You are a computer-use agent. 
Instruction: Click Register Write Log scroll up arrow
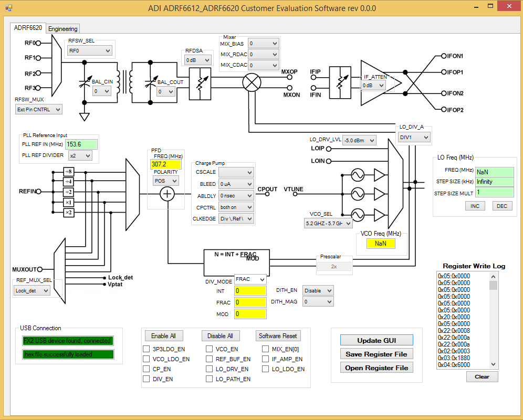pos(493,277)
